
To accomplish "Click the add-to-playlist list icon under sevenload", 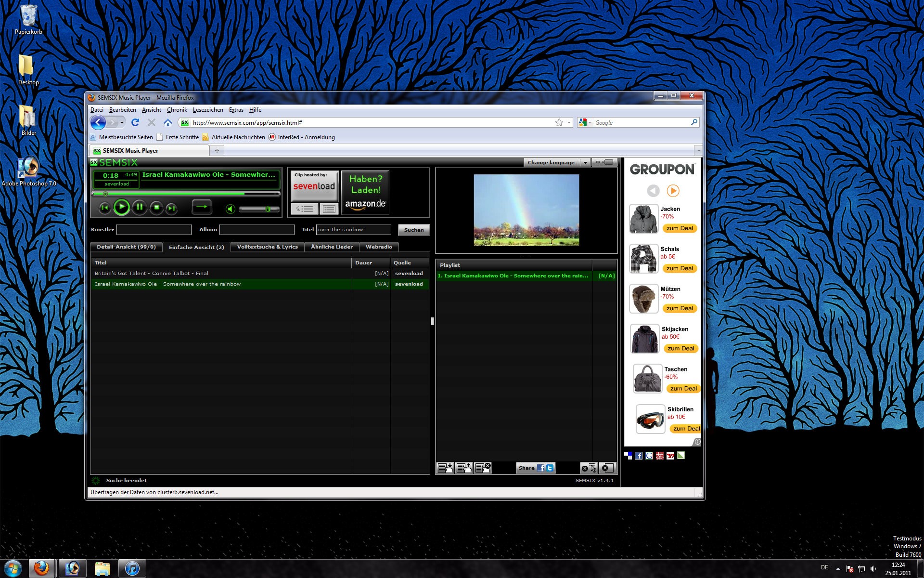I will coord(304,209).
